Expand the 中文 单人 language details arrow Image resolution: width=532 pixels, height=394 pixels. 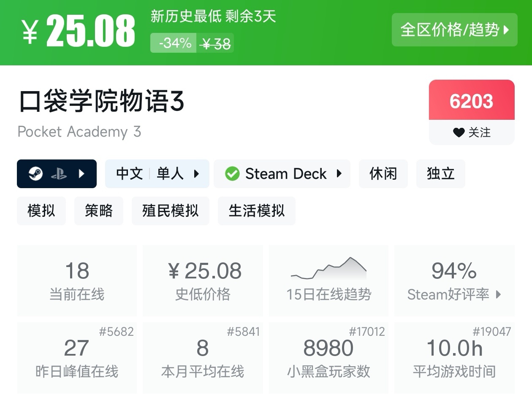pos(196,174)
